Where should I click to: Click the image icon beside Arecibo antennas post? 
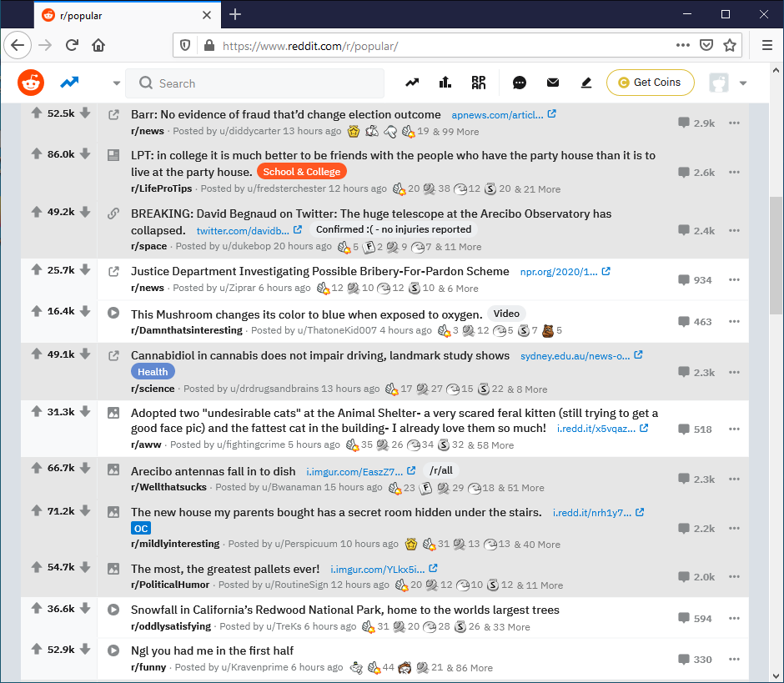[113, 470]
